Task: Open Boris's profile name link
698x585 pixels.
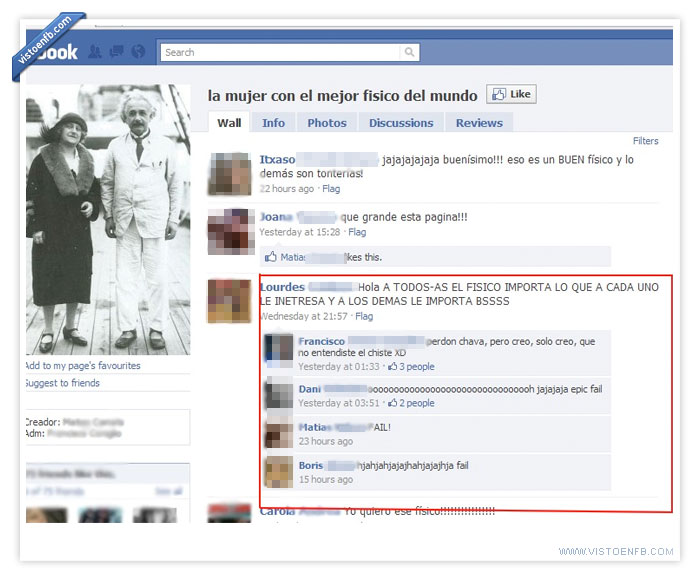Action: point(311,466)
